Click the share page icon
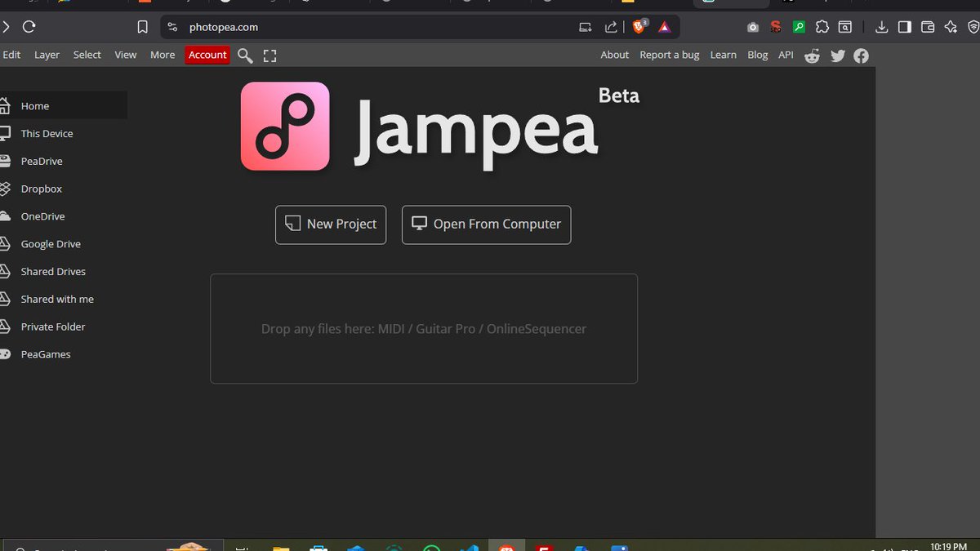The height and width of the screenshot is (551, 980). coord(611,27)
